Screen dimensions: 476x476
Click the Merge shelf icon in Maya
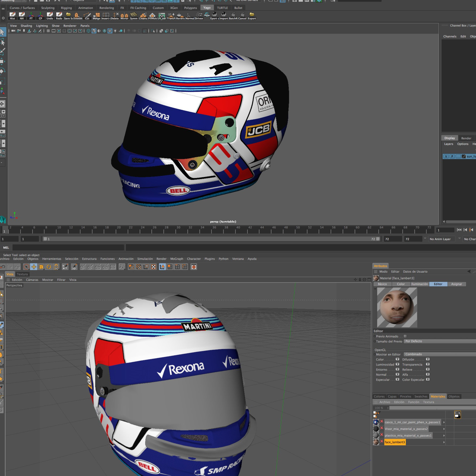(96, 16)
